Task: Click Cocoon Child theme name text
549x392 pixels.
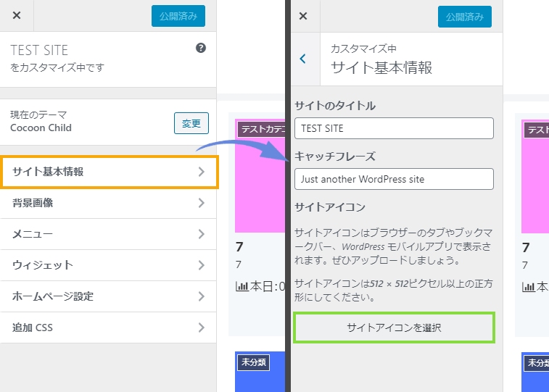Action: pos(41,128)
